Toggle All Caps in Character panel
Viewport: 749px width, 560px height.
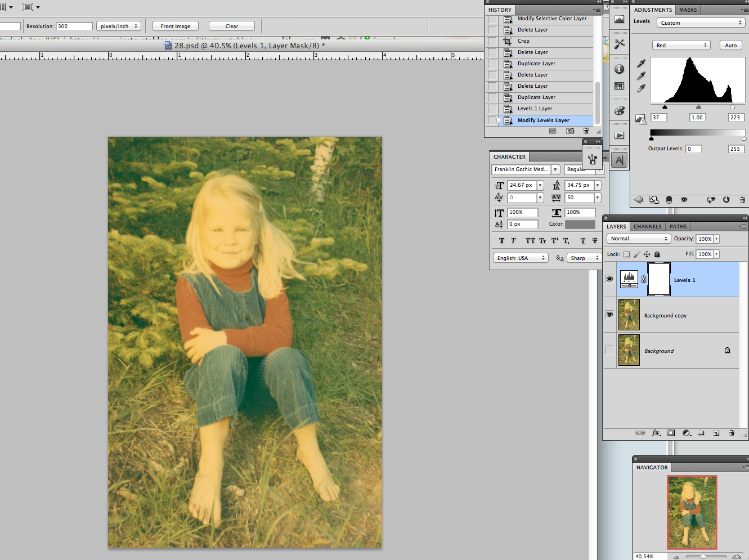530,241
